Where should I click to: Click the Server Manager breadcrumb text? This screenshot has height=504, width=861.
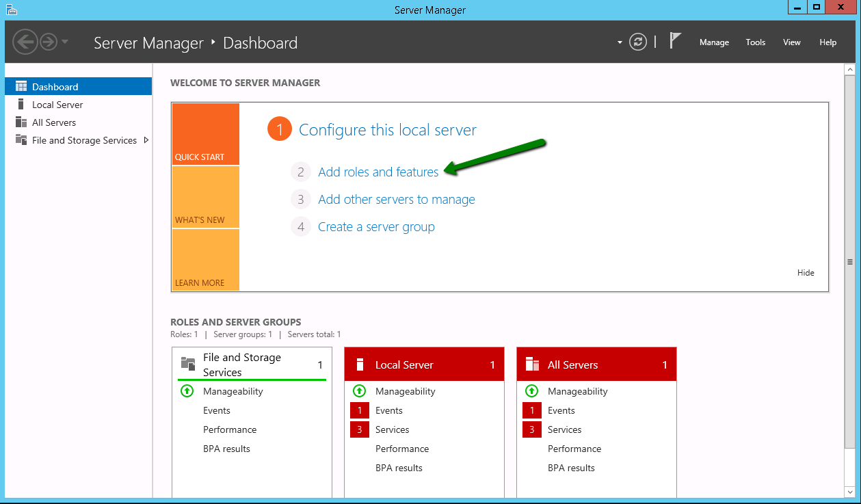pos(148,42)
